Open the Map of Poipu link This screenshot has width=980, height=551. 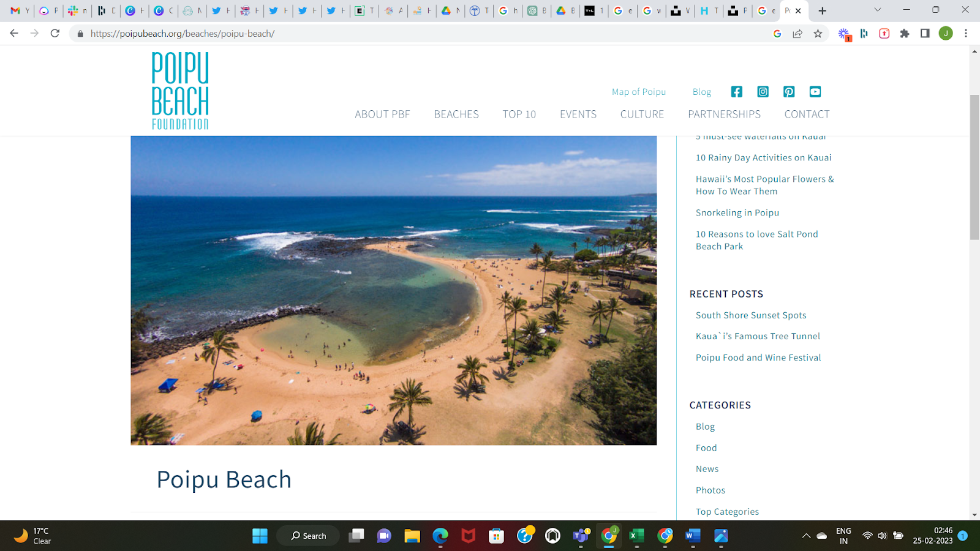[639, 92]
